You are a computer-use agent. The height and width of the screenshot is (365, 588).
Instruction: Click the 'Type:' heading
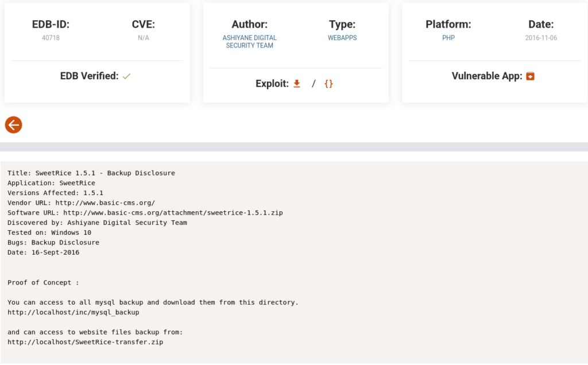coord(342,24)
